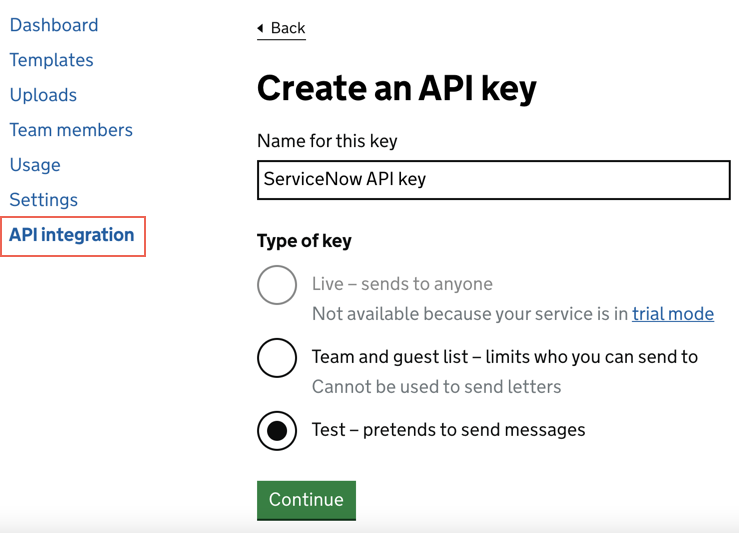
Task: Open the trial mode link
Action: pyautogui.click(x=673, y=314)
